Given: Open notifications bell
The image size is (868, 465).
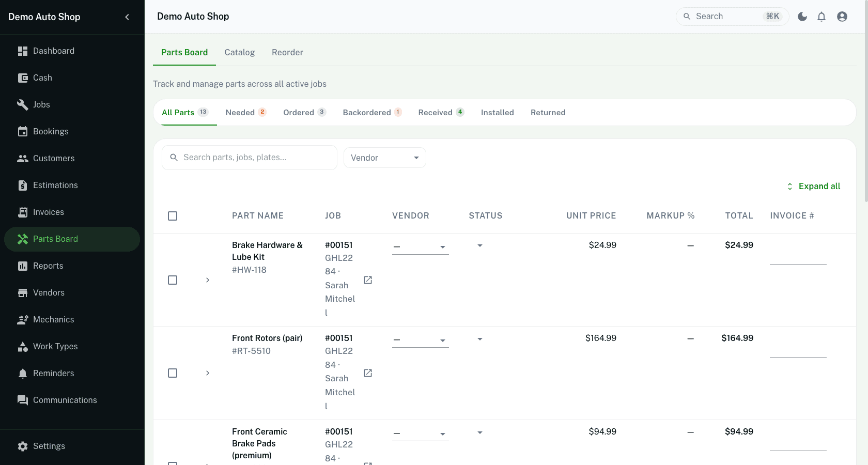Looking at the screenshot, I should click(822, 17).
